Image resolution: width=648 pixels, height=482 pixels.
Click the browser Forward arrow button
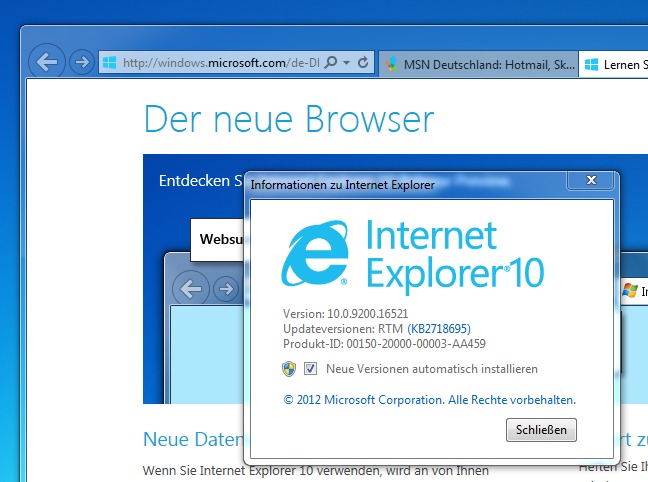[x=82, y=62]
